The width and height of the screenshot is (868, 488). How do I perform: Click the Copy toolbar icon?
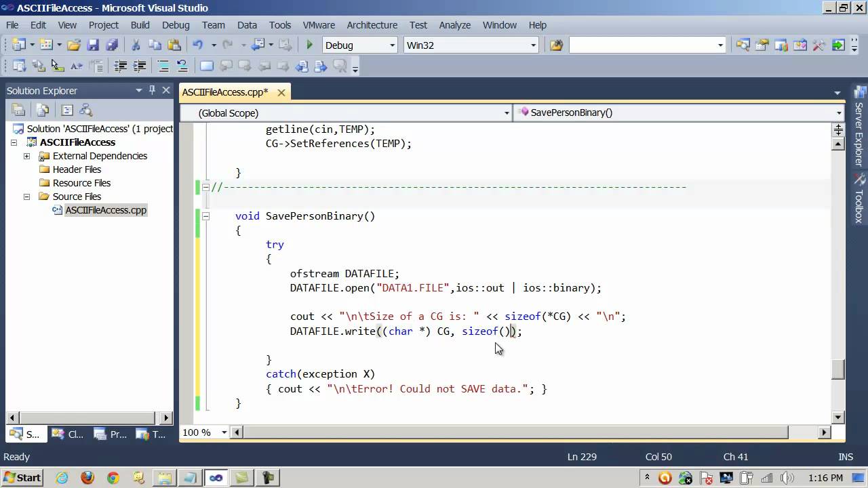tap(155, 45)
